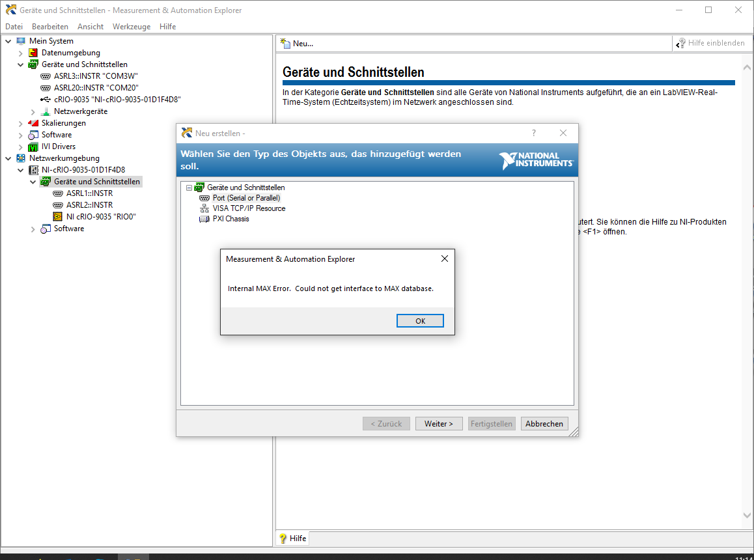Image resolution: width=754 pixels, height=560 pixels.
Task: Click the help question mark in Neu erstellen dialog
Action: click(x=534, y=133)
